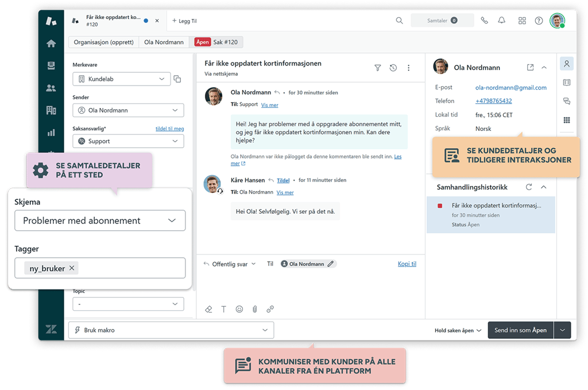The width and height of the screenshot is (588, 390).
Task: Open the phone calls icon
Action: (484, 20)
